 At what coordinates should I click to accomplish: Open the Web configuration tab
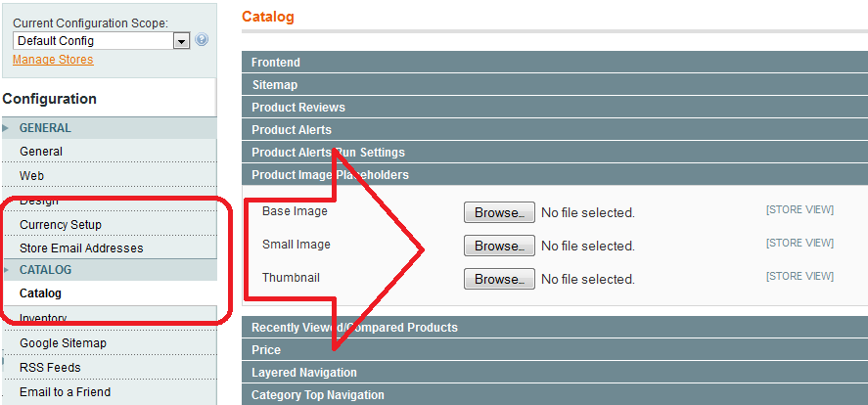31,176
